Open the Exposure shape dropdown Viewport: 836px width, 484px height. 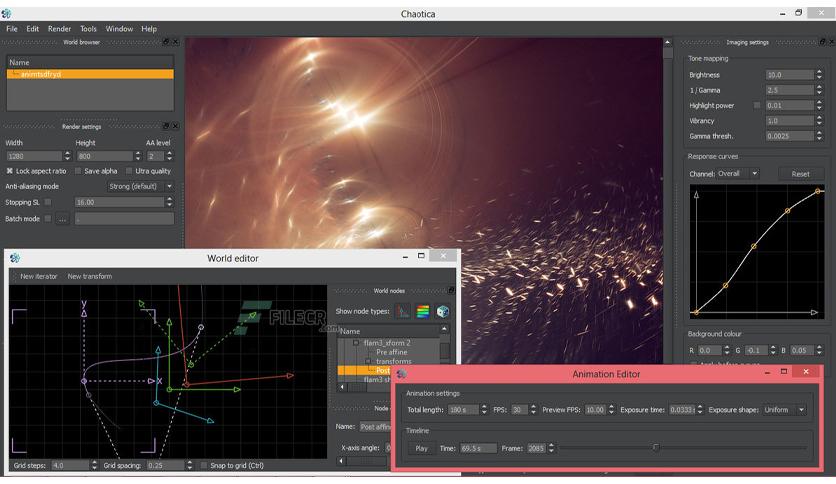pyautogui.click(x=784, y=410)
